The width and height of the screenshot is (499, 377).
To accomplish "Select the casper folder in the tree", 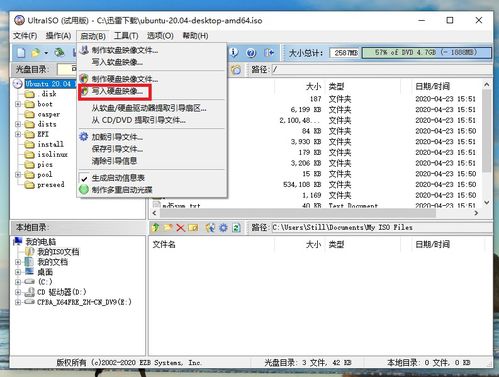I will coord(49,114).
